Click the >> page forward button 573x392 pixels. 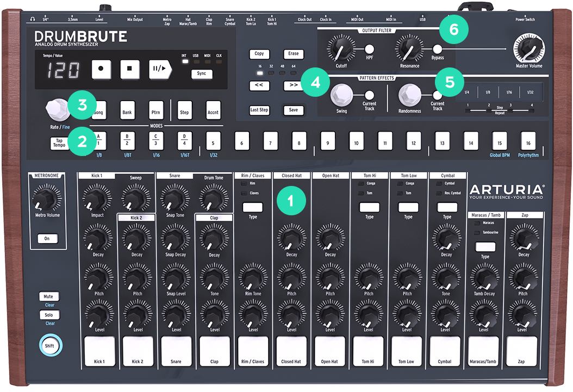294,85
